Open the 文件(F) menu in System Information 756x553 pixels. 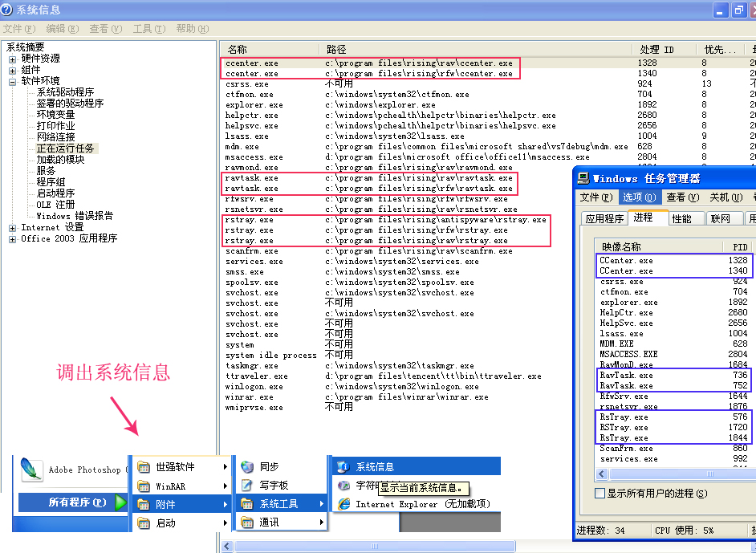pos(19,29)
